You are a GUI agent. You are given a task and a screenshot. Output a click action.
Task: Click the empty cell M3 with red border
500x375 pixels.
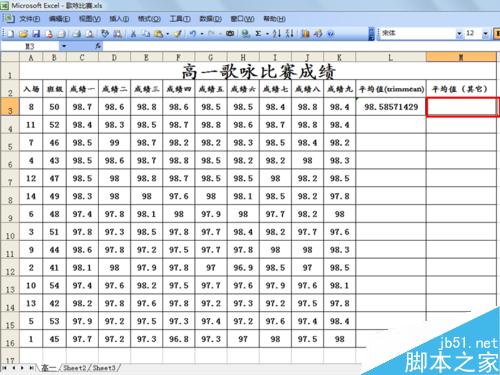click(x=462, y=107)
